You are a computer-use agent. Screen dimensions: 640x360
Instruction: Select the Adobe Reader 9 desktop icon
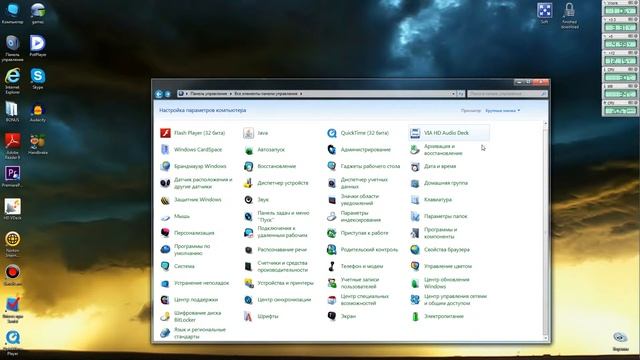click(x=12, y=146)
